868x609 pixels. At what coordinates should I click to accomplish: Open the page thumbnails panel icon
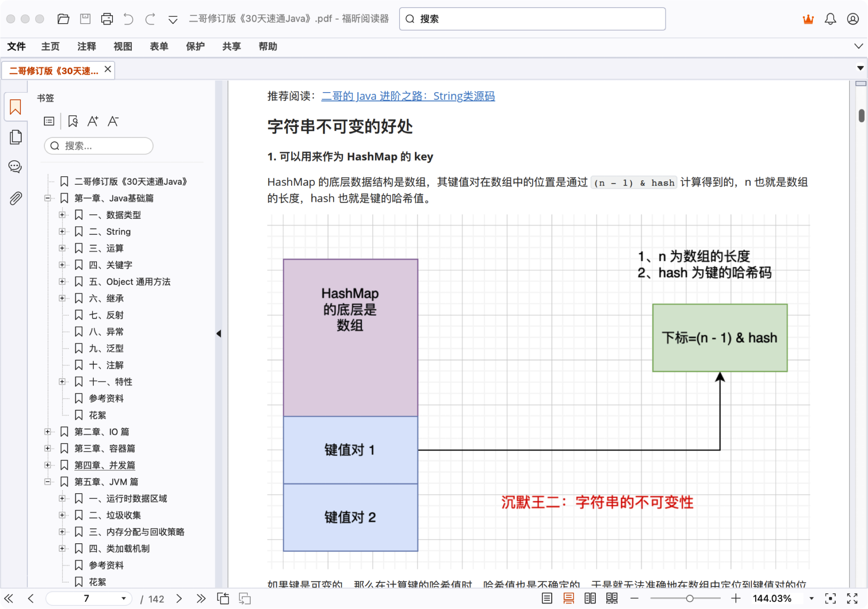(x=15, y=137)
